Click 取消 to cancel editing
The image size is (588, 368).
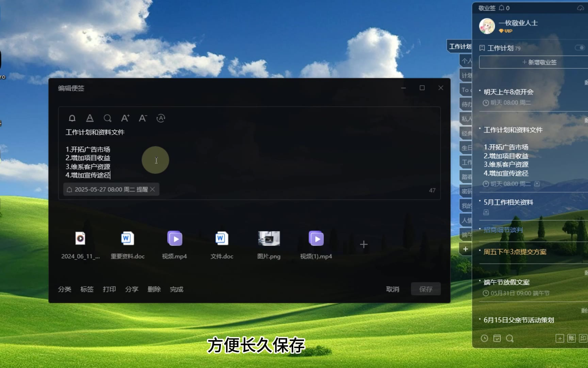(393, 289)
